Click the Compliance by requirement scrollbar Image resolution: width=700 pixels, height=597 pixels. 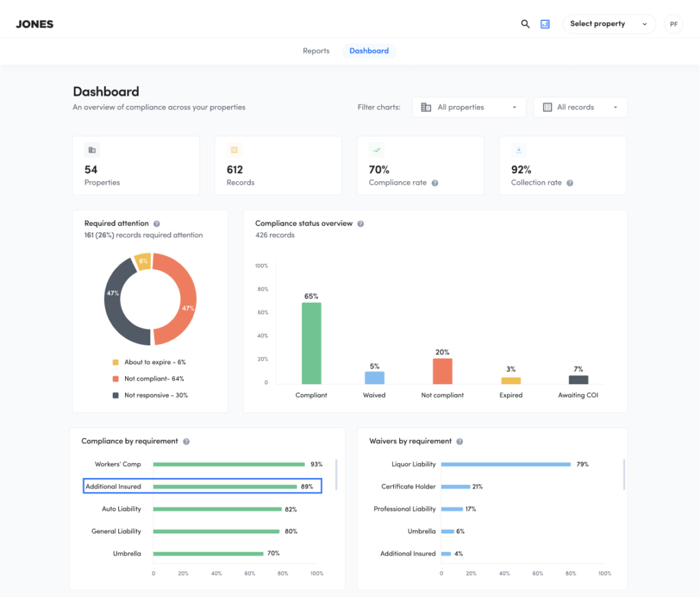tap(336, 475)
